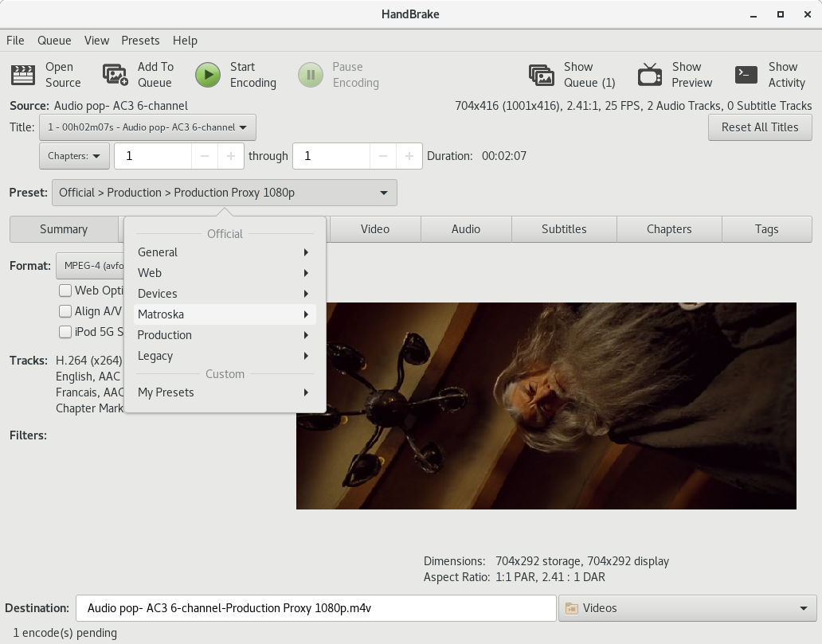Expand the My Presets submenu
Screen dimensions: 822x644
coord(225,392)
